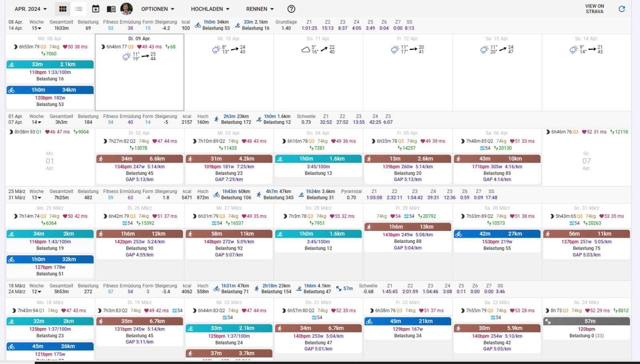
Task: Refresh the calendar data
Action: (x=622, y=9)
